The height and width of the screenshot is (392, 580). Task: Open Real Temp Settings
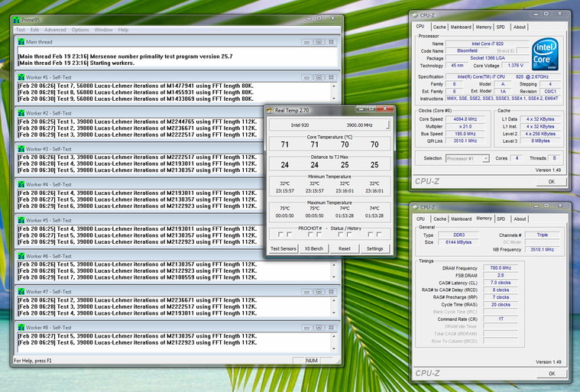(x=374, y=248)
